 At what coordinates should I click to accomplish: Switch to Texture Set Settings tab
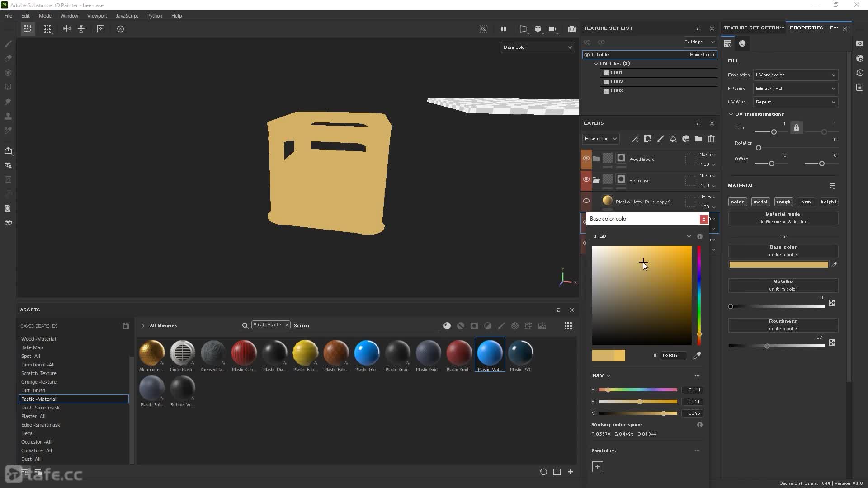click(x=753, y=28)
